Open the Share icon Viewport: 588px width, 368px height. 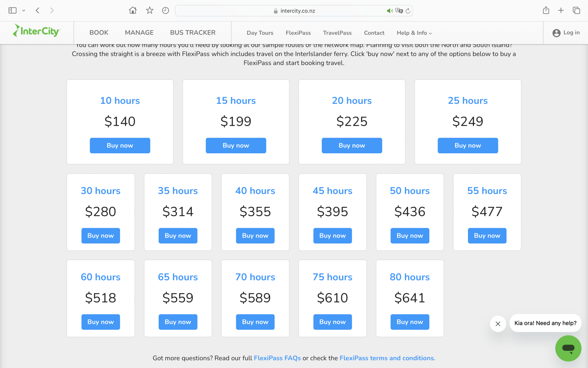(x=546, y=10)
